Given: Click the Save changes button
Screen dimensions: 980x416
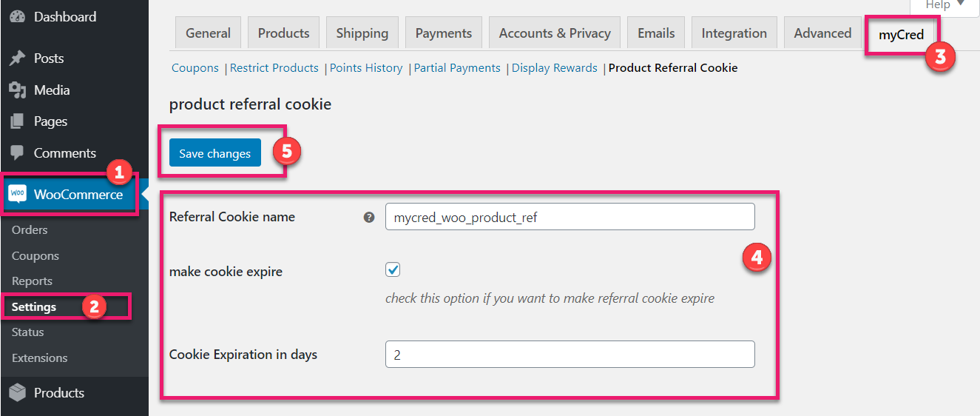Looking at the screenshot, I should [x=215, y=153].
